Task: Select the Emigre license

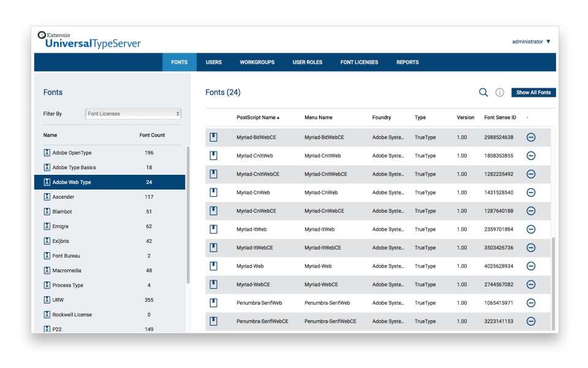Action: pyautogui.click(x=110, y=226)
